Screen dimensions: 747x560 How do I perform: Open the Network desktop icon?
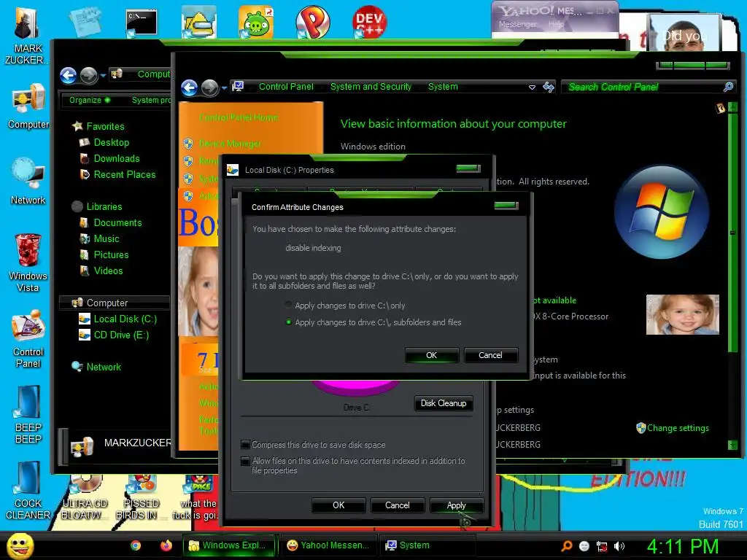tap(28, 181)
